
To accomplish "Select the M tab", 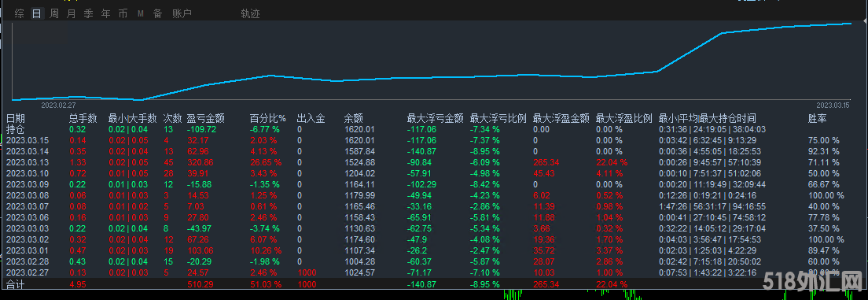I will coord(141,14).
